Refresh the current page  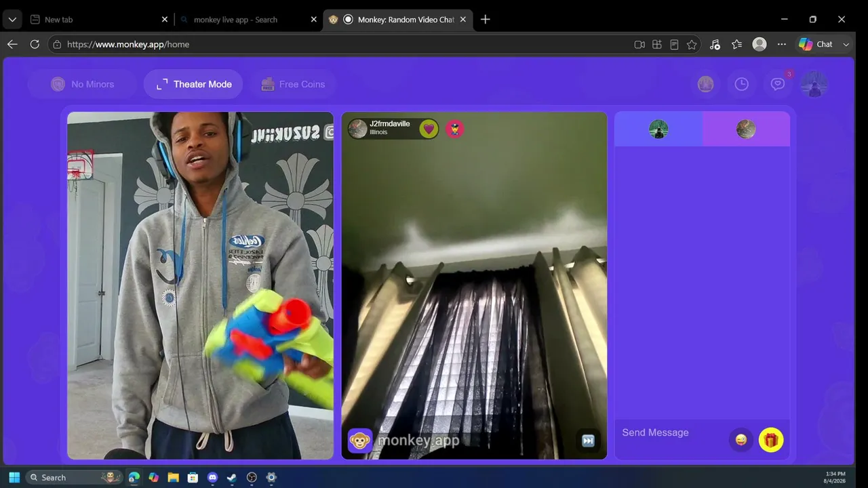point(35,44)
